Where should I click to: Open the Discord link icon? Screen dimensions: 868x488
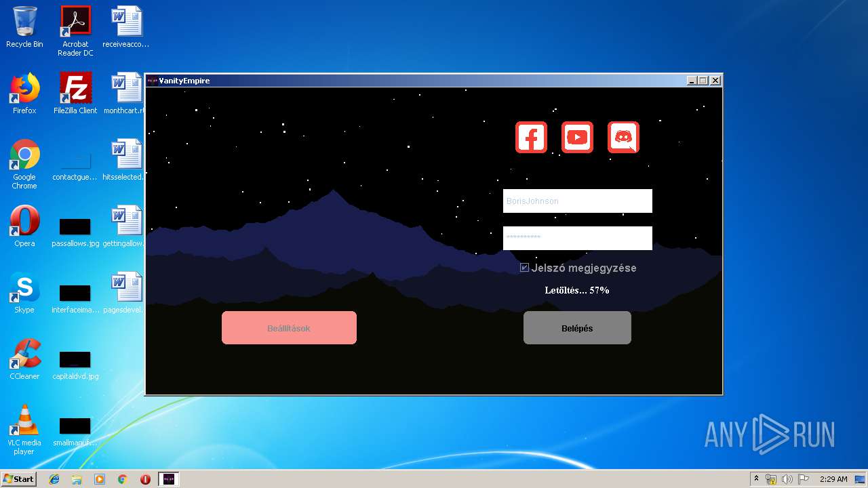pos(623,138)
